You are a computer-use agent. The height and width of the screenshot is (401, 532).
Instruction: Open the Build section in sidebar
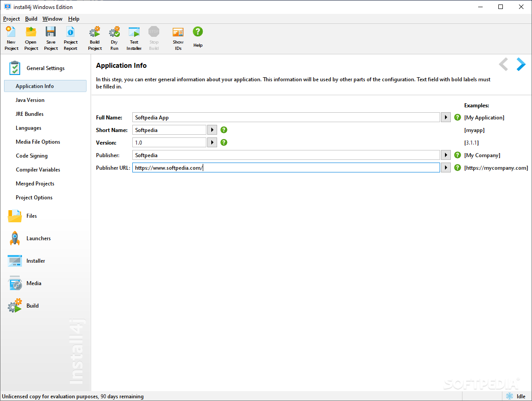tap(33, 306)
